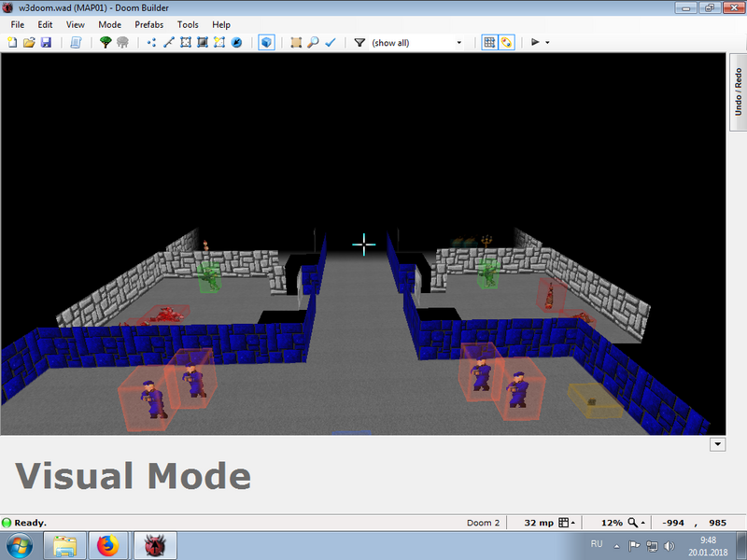Click the things filter funnel icon
This screenshot has width=747, height=560.
[359, 42]
